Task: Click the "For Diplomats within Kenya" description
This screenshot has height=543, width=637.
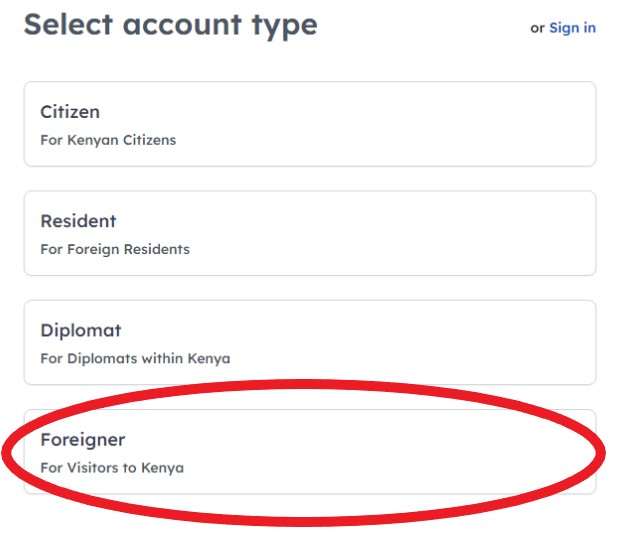Action: (135, 358)
